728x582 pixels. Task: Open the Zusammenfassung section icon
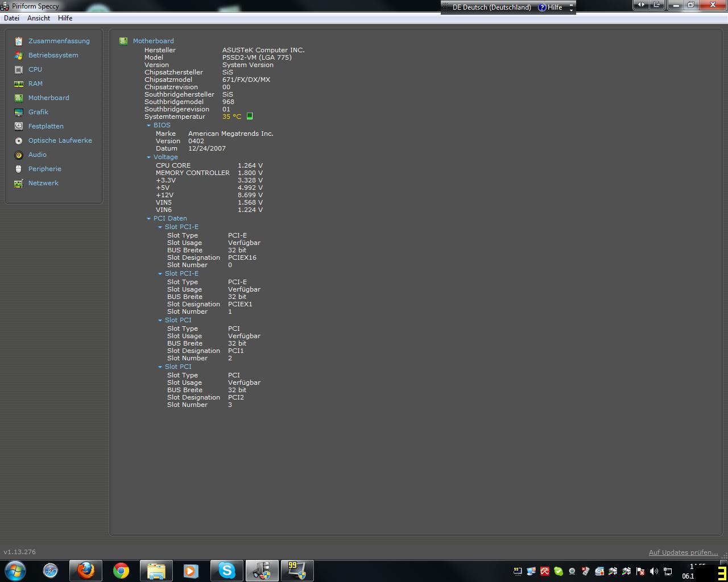19,41
